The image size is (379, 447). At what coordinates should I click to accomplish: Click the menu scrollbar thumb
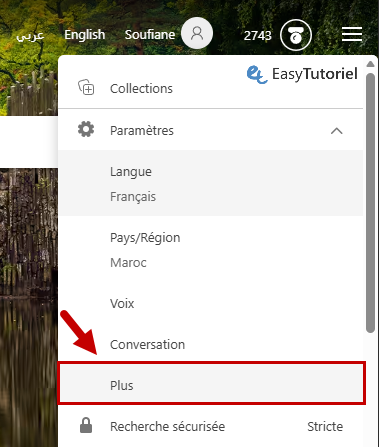370,203
